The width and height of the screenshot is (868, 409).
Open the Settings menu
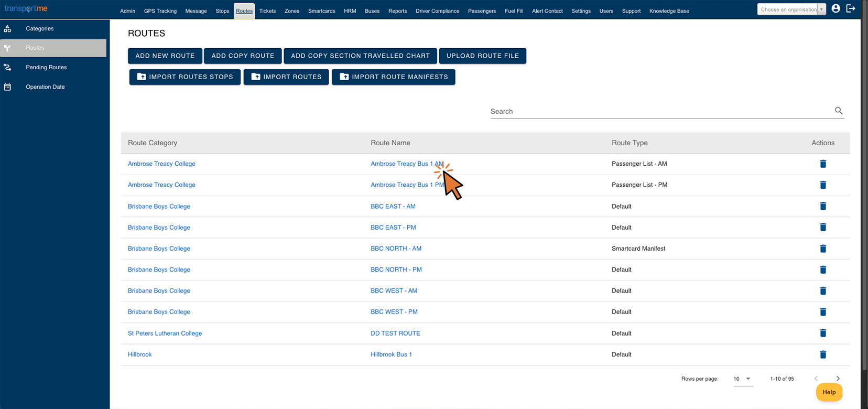coord(581,11)
